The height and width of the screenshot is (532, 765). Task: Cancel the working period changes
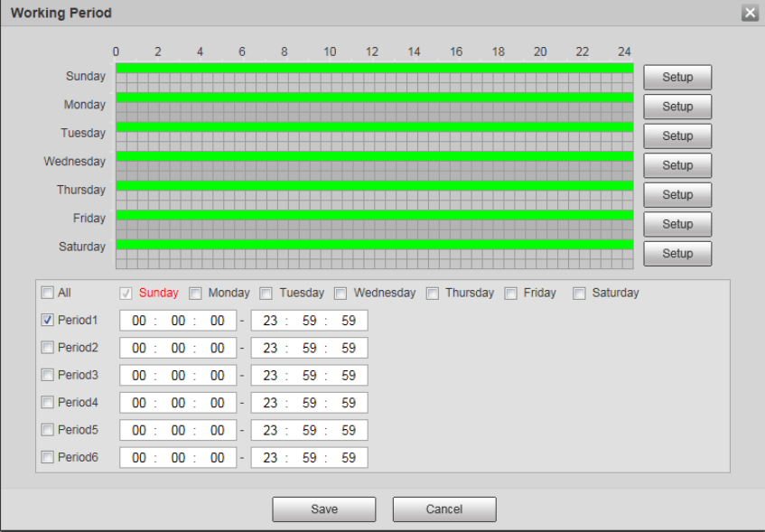click(444, 509)
